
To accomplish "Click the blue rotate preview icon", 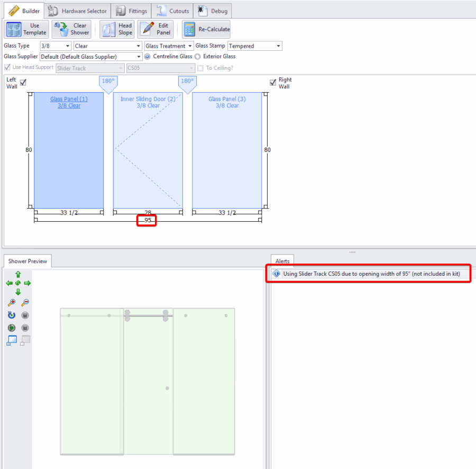I will pyautogui.click(x=12, y=315).
